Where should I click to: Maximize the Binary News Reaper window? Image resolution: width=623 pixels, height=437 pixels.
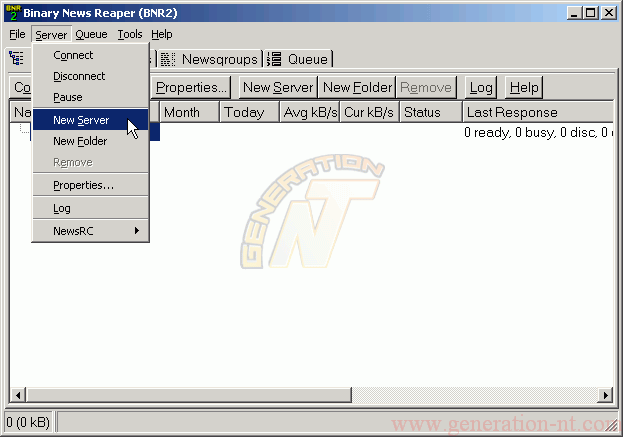pyautogui.click(x=590, y=13)
